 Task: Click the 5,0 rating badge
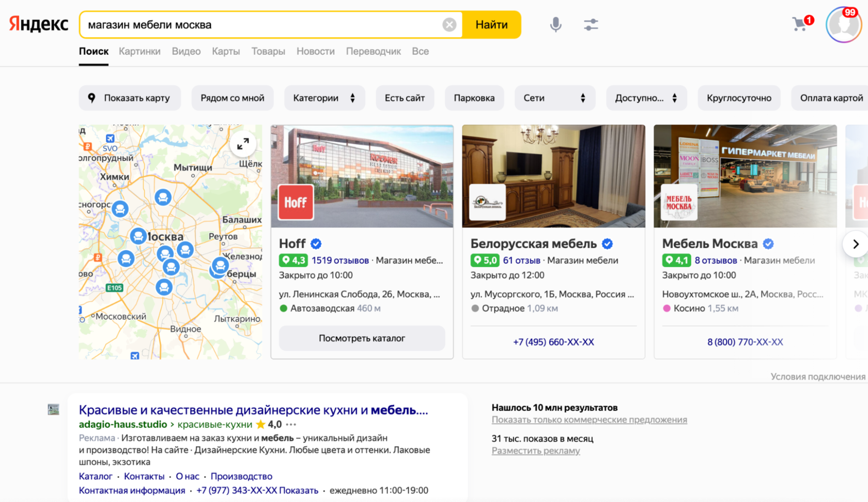tap(485, 260)
